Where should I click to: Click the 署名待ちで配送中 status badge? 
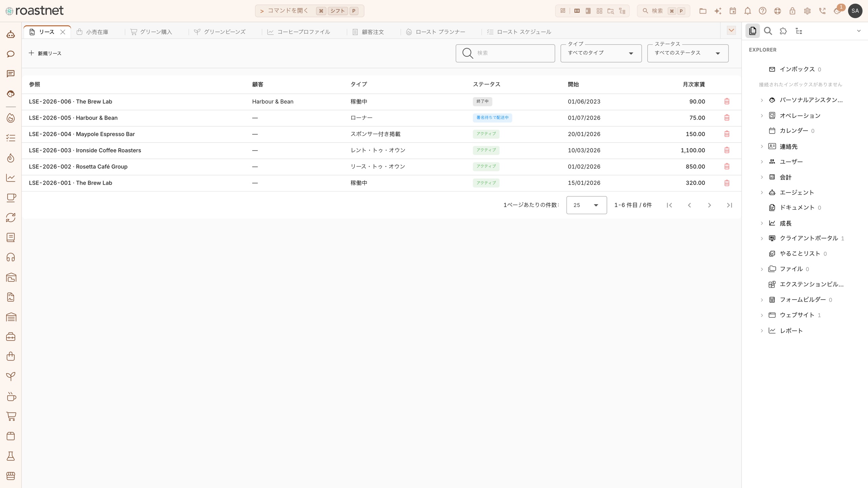[x=492, y=118]
